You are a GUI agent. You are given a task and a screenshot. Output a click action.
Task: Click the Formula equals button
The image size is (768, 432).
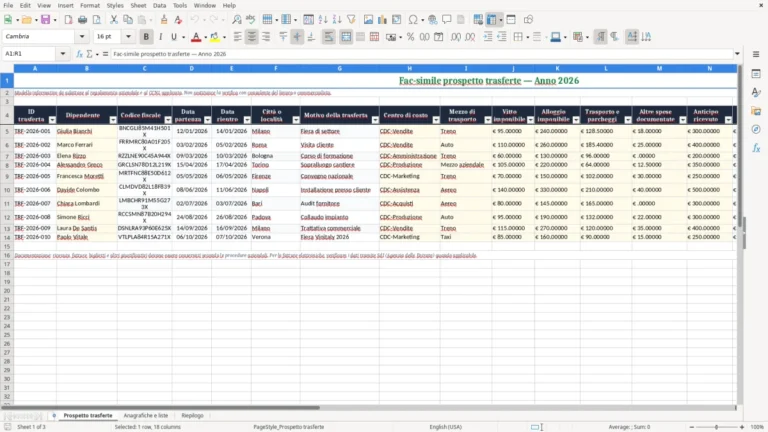[x=105, y=54]
